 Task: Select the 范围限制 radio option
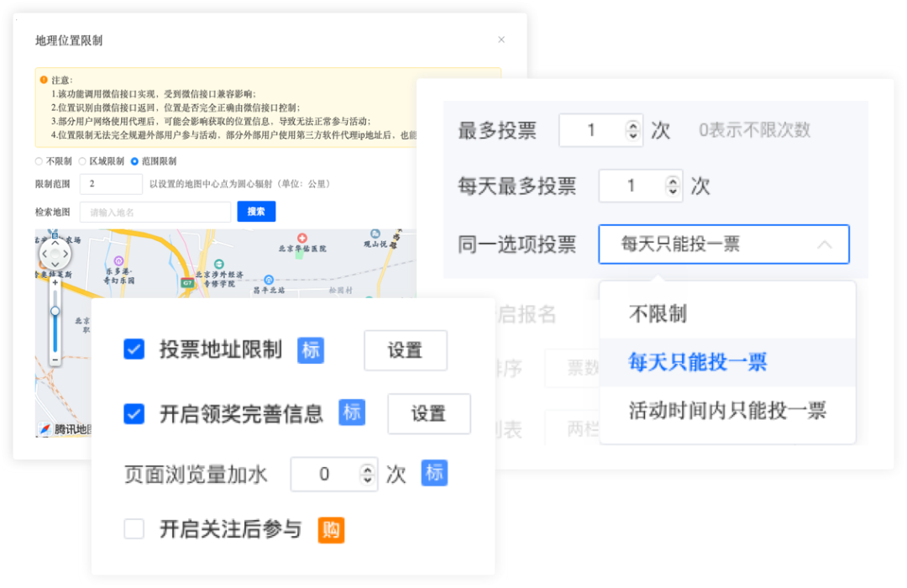[x=134, y=161]
